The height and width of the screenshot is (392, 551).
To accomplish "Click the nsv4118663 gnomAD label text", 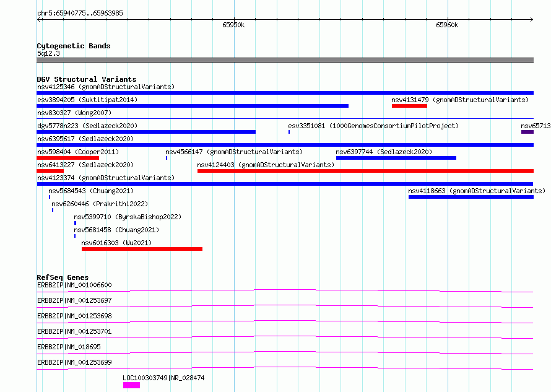I will coord(477,191).
